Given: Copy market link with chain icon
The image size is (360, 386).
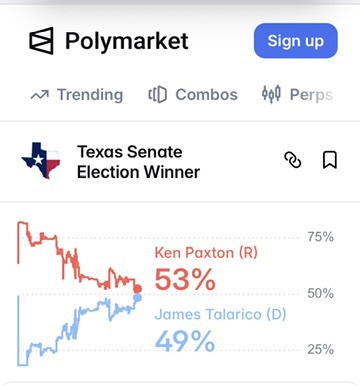Looking at the screenshot, I should tap(293, 160).
